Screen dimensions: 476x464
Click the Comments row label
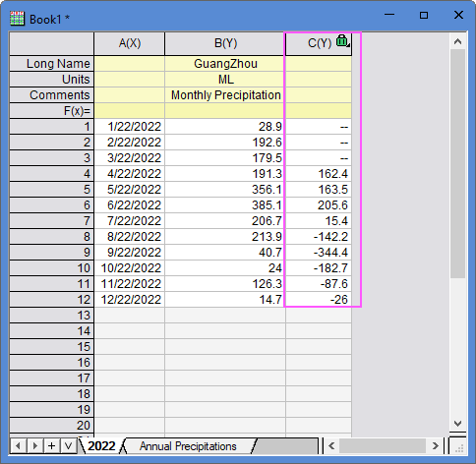pos(52,95)
